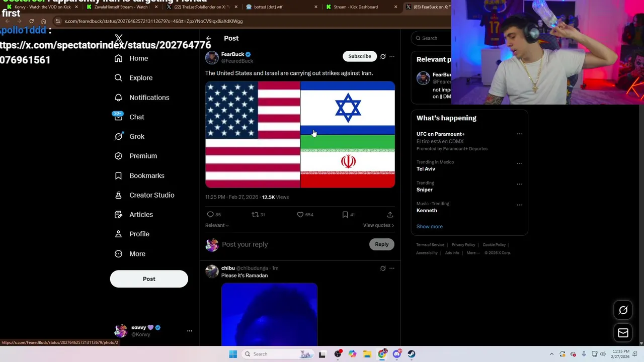Click Show more under What's happening

(x=429, y=226)
